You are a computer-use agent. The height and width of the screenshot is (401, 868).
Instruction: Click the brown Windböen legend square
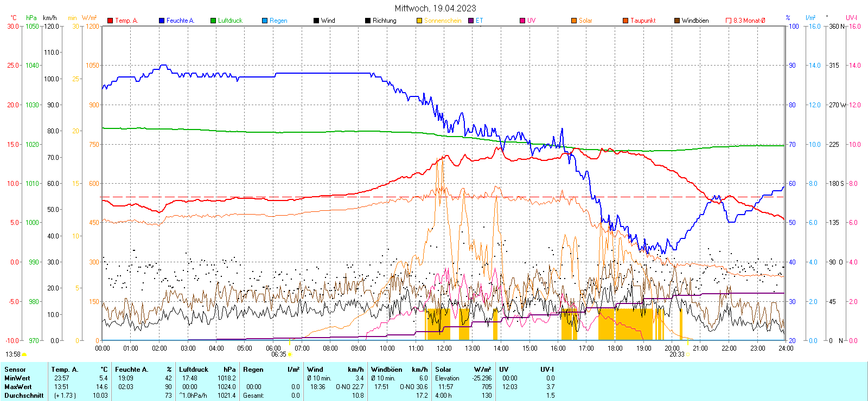tap(677, 21)
